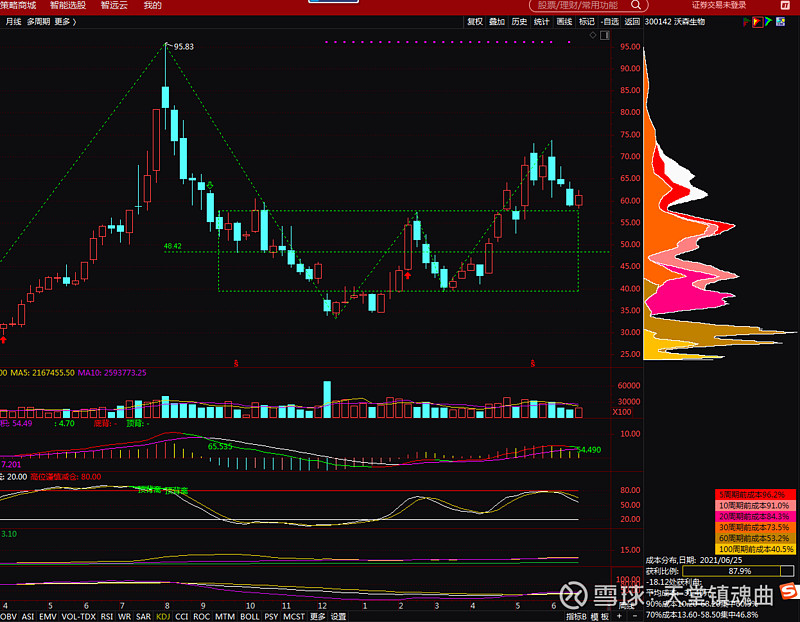Click the IT icon at top right
Viewport: 800px width, 622px height.
(x=785, y=5)
